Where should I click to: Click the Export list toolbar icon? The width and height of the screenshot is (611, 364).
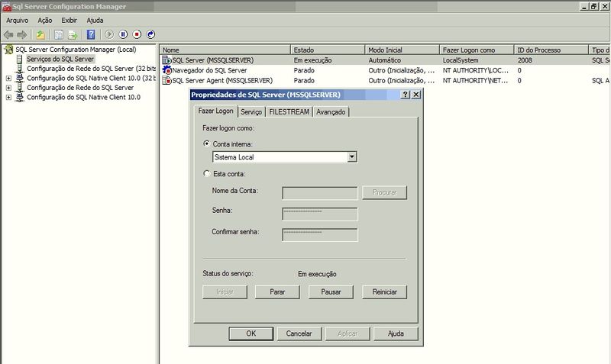[x=73, y=34]
